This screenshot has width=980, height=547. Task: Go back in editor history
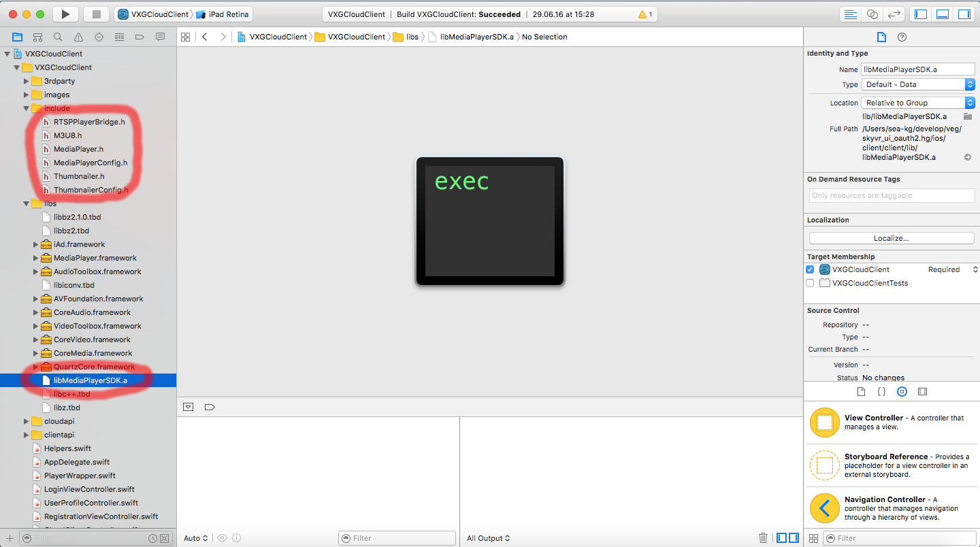coord(204,37)
